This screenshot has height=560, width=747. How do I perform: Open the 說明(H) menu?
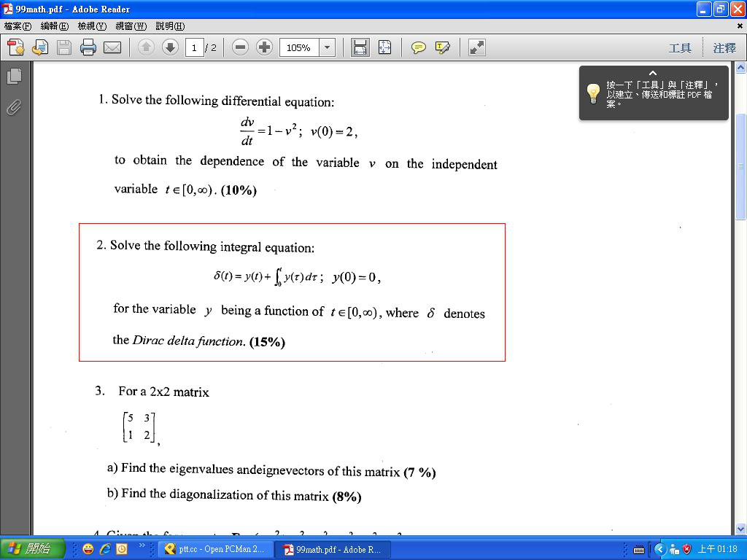click(170, 26)
